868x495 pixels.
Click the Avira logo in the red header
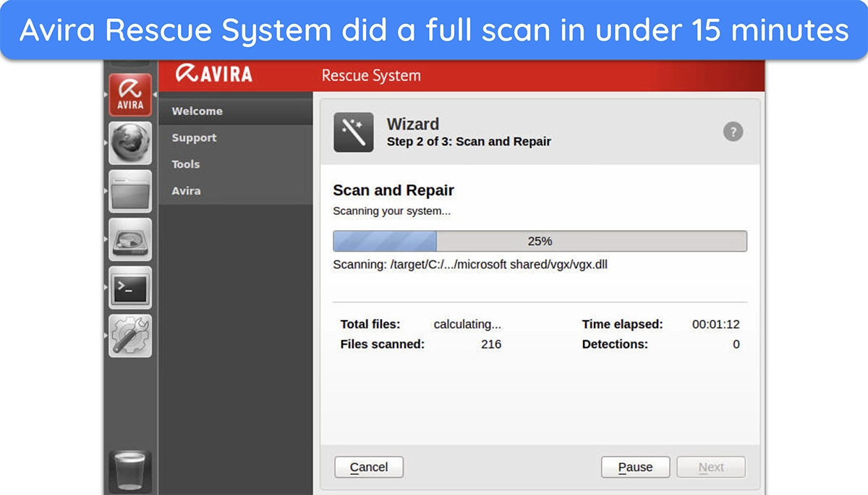tap(214, 75)
